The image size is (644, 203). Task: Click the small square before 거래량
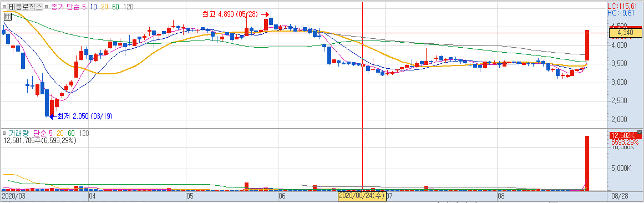tap(4, 134)
